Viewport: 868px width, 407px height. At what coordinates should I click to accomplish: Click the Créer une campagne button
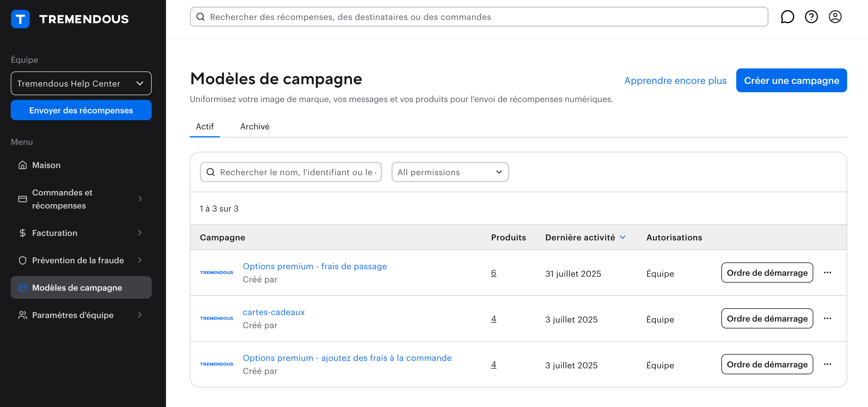pos(791,81)
